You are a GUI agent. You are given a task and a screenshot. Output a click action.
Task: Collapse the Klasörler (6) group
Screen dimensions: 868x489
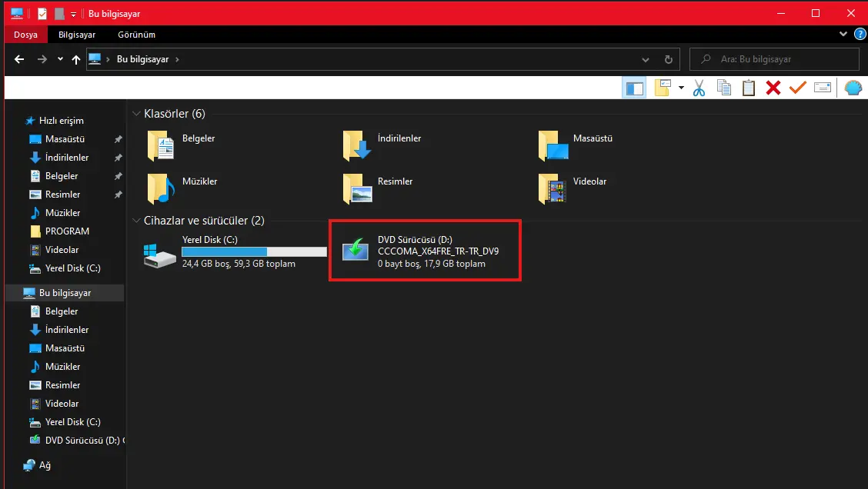136,113
